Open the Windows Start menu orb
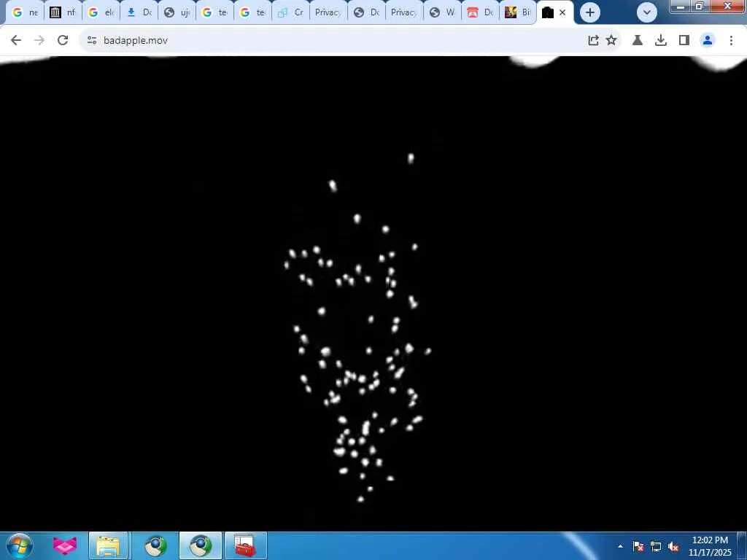This screenshot has width=747, height=560. (x=19, y=545)
